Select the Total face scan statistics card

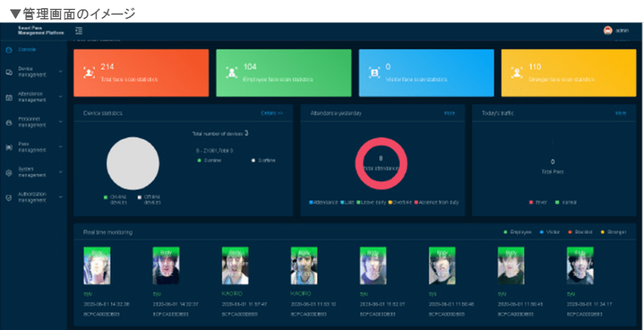[x=141, y=73]
